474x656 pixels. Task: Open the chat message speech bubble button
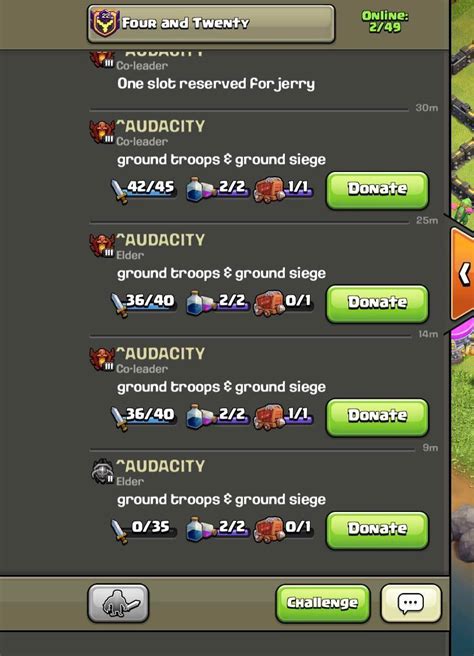pos(411,603)
